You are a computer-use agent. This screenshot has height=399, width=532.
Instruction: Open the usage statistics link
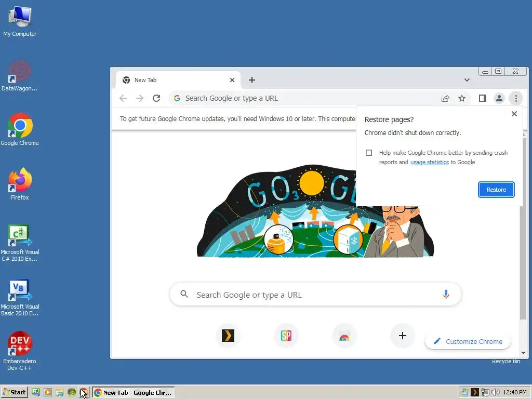[x=430, y=162]
